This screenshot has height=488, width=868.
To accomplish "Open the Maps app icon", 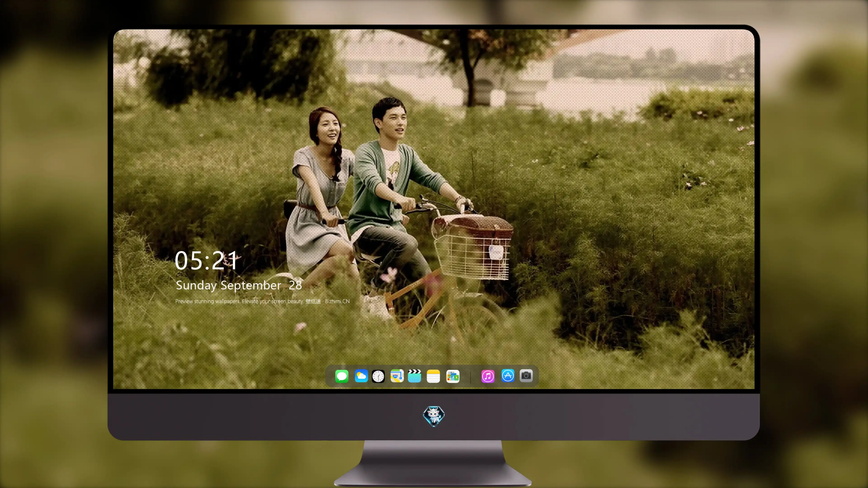I will (397, 376).
